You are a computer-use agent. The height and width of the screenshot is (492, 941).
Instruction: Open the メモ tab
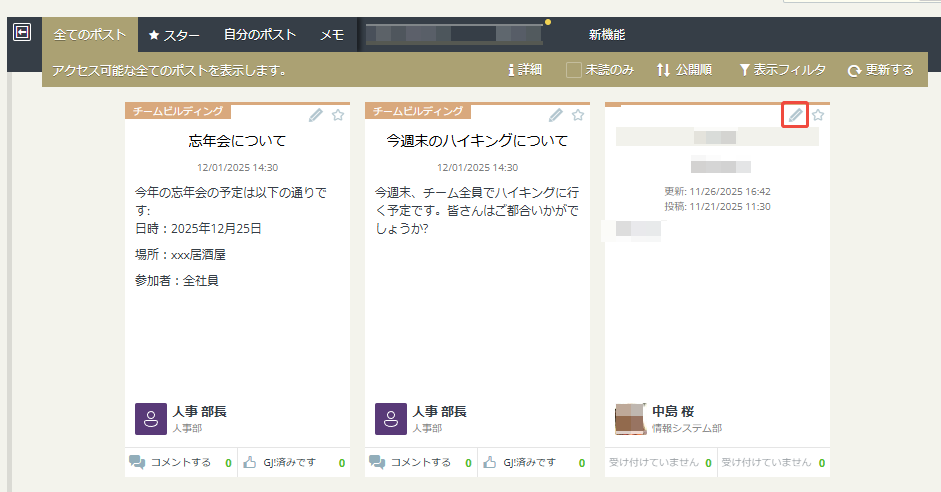pyautogui.click(x=332, y=35)
